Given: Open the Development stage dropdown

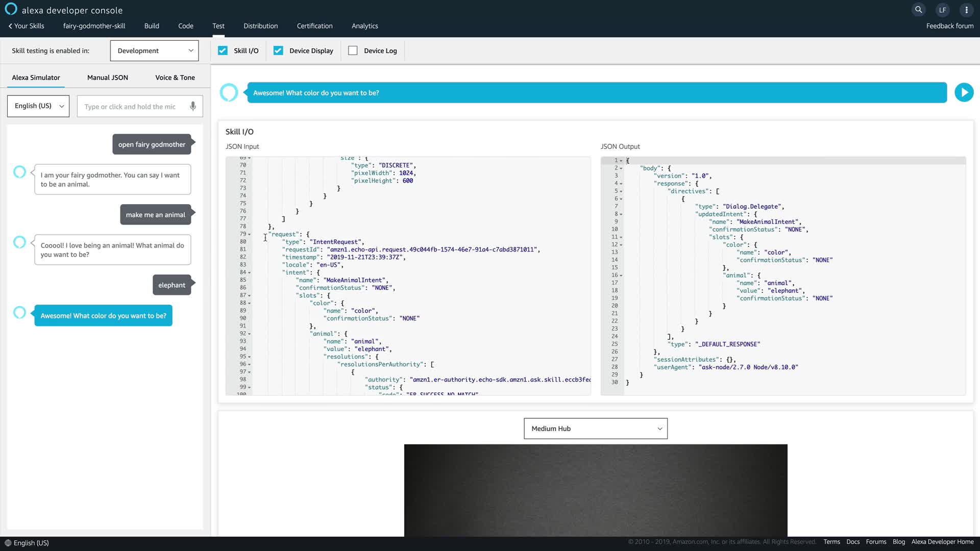Looking at the screenshot, I should point(154,51).
